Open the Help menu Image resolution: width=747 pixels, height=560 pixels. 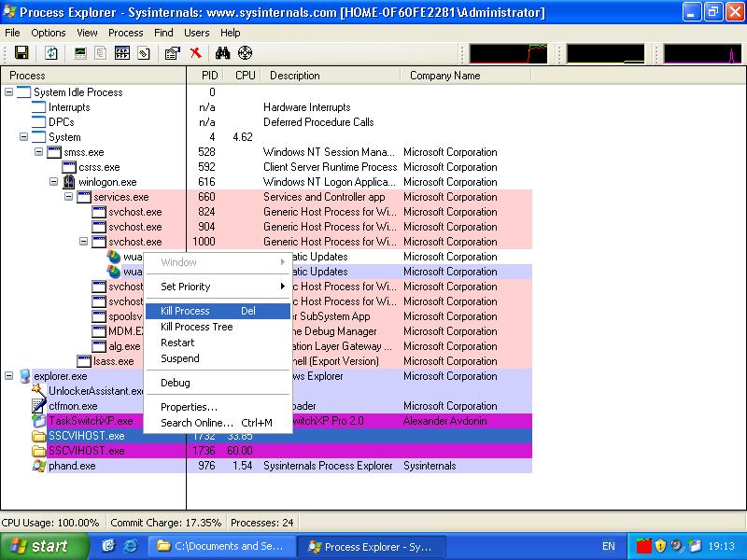(230, 33)
